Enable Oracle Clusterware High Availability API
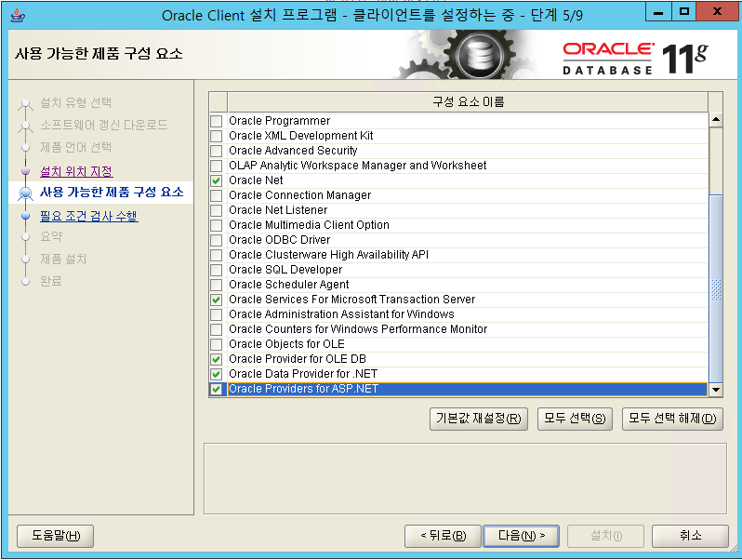Image resolution: width=742 pixels, height=560 pixels. point(217,255)
